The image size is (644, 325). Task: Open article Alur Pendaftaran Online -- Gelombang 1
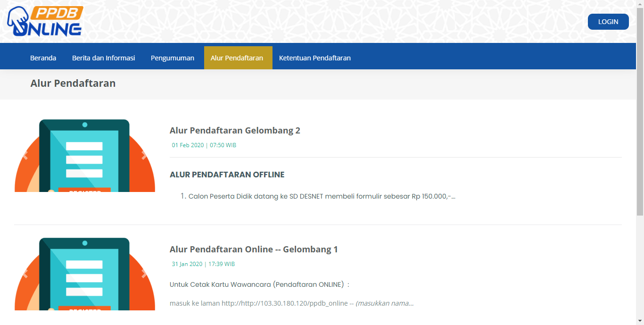(254, 250)
